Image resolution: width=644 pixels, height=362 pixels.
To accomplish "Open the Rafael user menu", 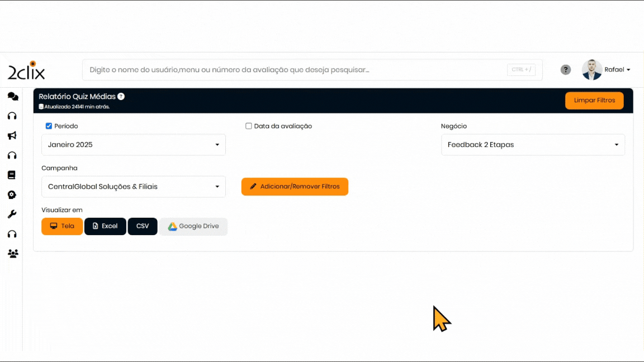I will (617, 70).
